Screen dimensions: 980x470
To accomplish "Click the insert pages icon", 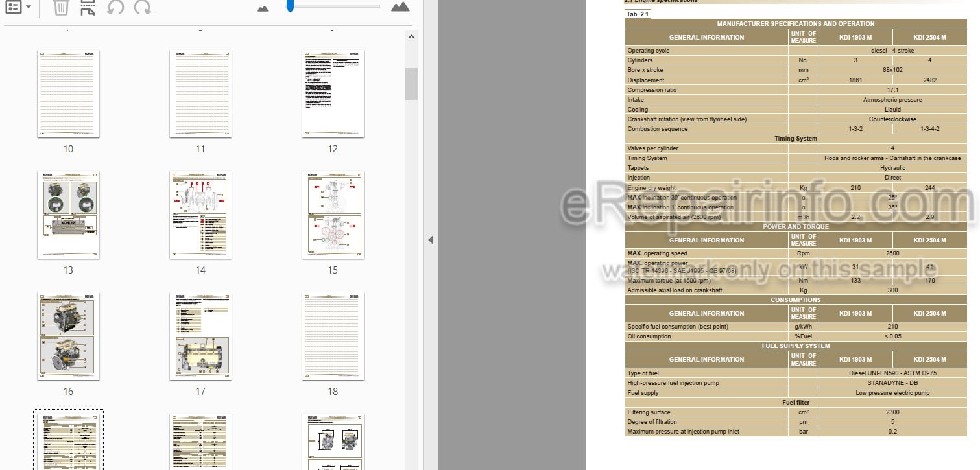I will pos(88,7).
